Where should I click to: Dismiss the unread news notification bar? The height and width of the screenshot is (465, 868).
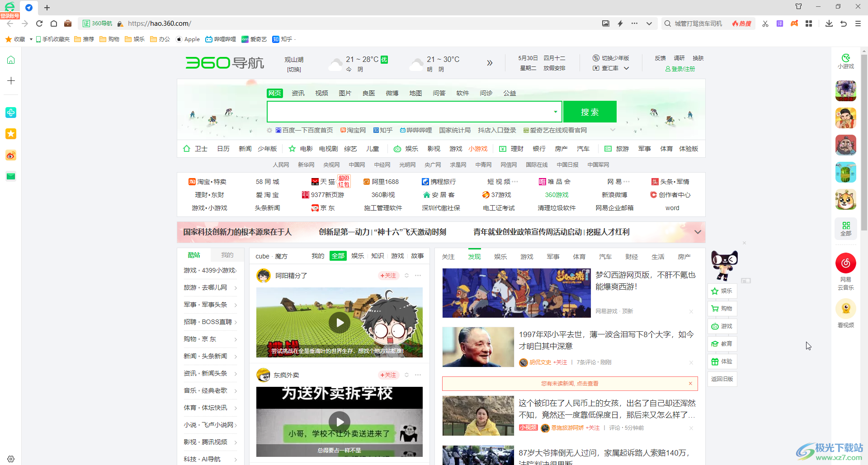tap(690, 383)
